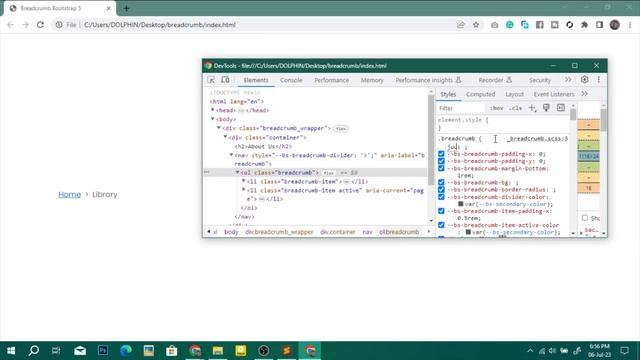Image resolution: width=640 pixels, height=360 pixels.
Task: Open the Chrome side panel icon
Action: point(599,25)
